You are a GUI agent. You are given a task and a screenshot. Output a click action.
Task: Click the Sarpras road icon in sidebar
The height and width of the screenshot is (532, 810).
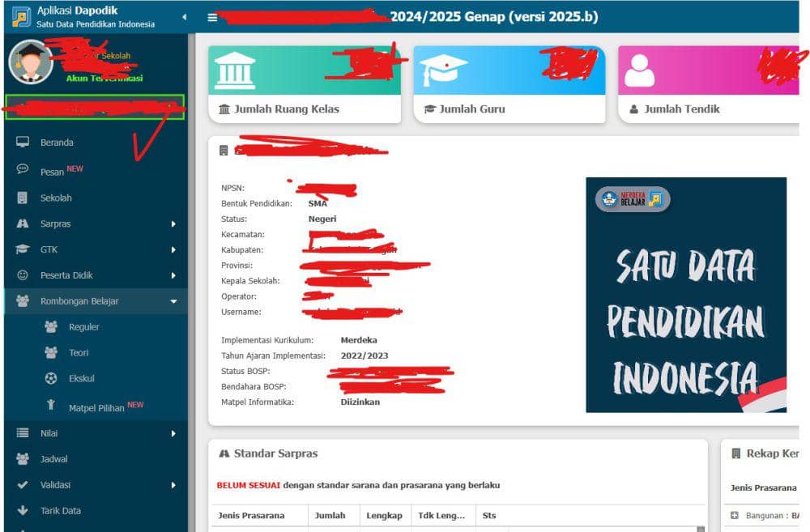click(x=23, y=223)
